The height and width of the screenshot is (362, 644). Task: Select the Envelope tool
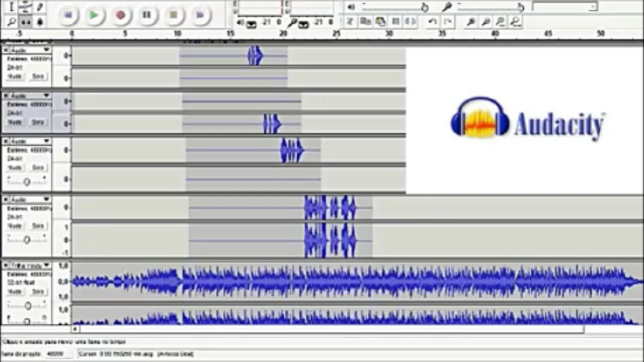coord(26,7)
